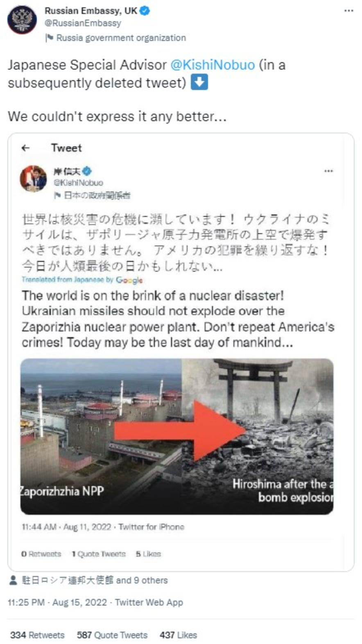Click Translated from Japanese by Google label

(x=82, y=280)
